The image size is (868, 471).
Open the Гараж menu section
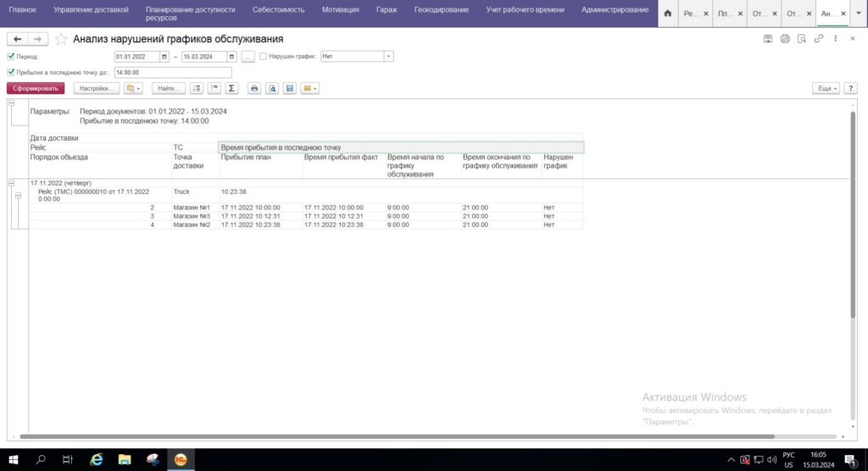point(387,10)
